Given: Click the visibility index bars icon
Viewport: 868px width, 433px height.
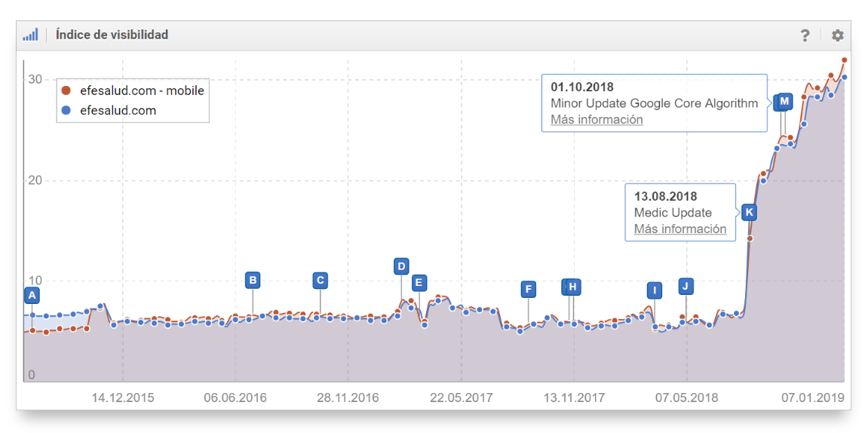Looking at the screenshot, I should [30, 35].
